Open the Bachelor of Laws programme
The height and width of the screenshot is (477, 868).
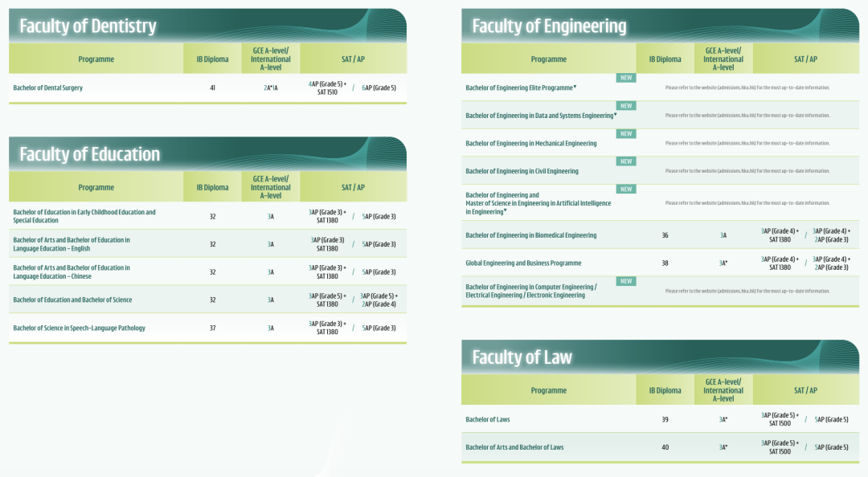[488, 419]
